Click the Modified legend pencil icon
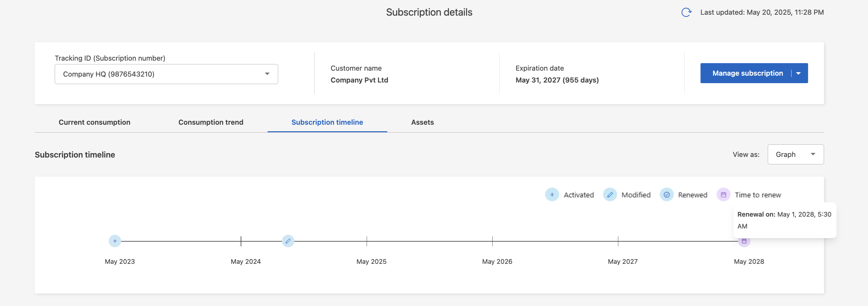 (610, 195)
